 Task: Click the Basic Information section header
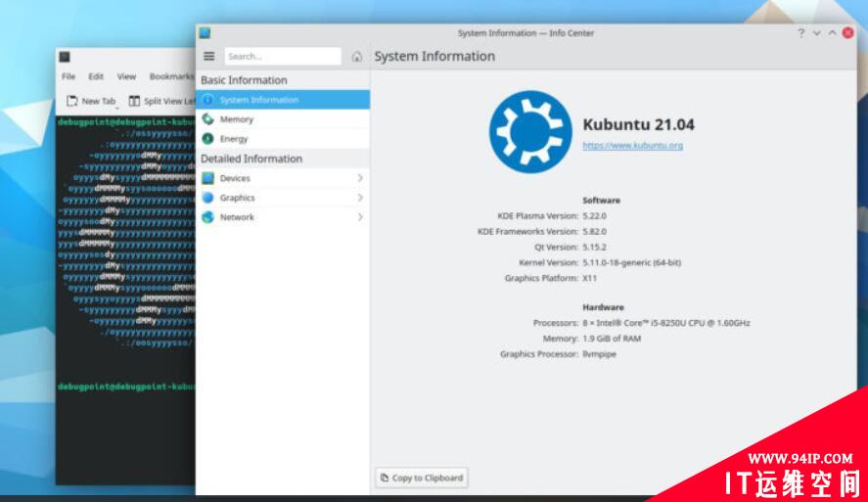pos(244,80)
